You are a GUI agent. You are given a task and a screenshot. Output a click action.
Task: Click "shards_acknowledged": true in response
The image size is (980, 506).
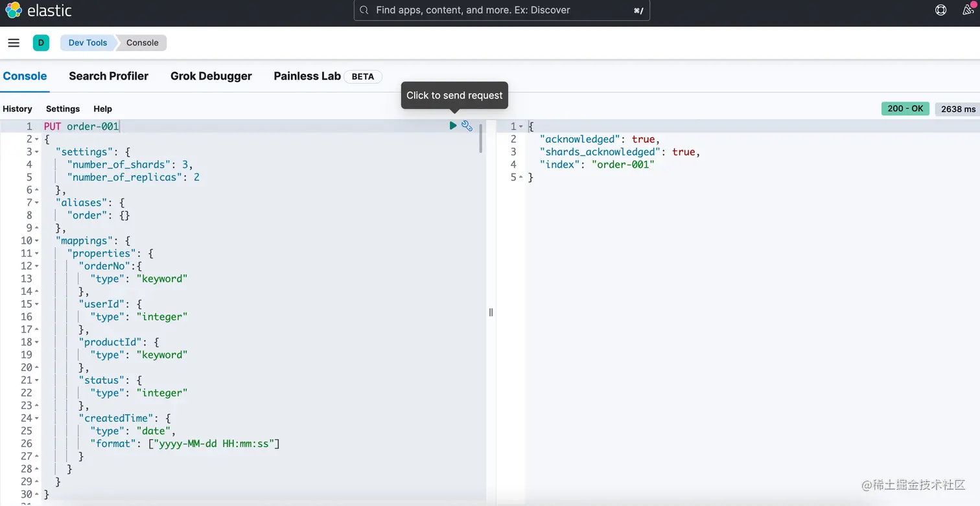(620, 152)
